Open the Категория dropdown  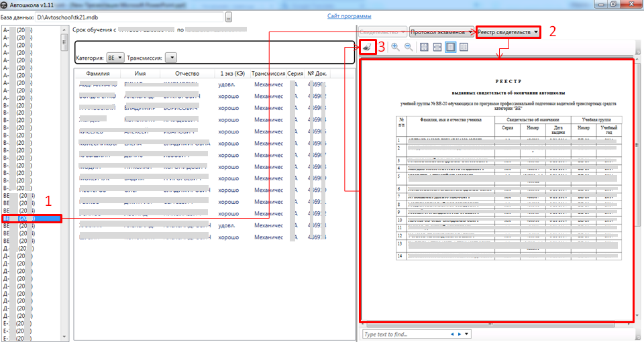pyautogui.click(x=115, y=58)
